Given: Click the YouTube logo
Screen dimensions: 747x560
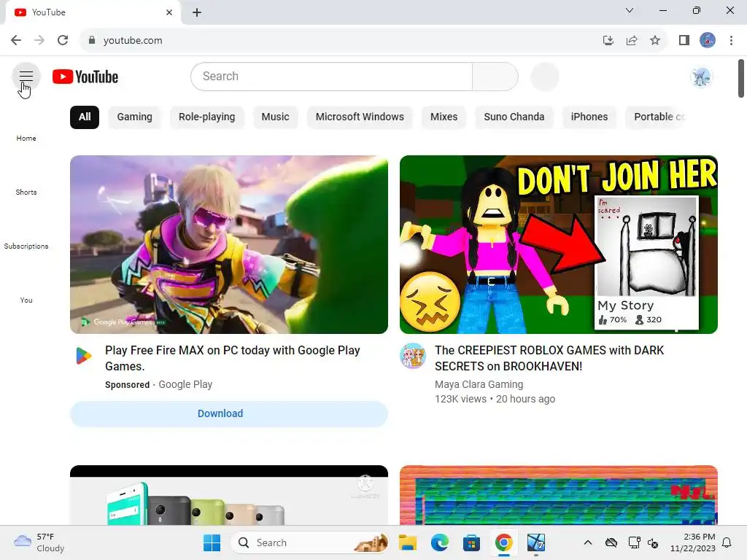Looking at the screenshot, I should click(x=85, y=77).
